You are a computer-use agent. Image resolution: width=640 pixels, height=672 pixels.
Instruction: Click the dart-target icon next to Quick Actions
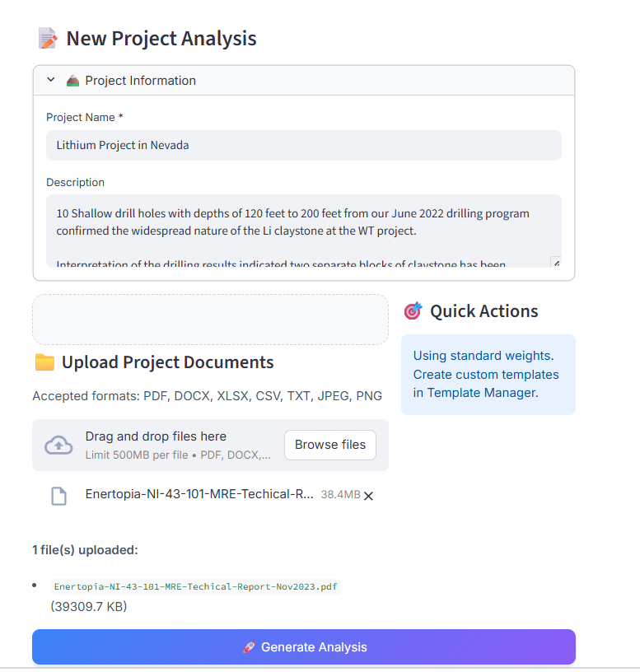pyautogui.click(x=413, y=310)
